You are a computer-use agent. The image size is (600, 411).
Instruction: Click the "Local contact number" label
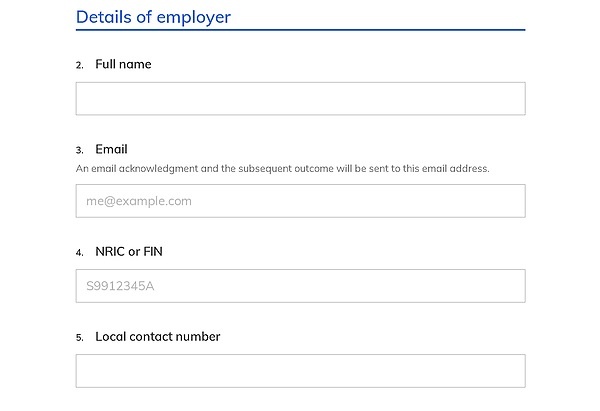pyautogui.click(x=158, y=336)
